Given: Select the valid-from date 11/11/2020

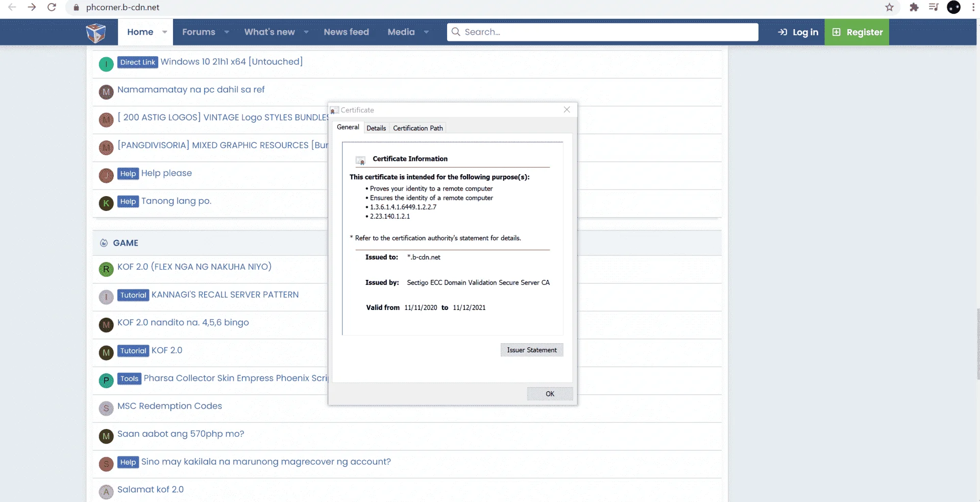Looking at the screenshot, I should coord(421,308).
